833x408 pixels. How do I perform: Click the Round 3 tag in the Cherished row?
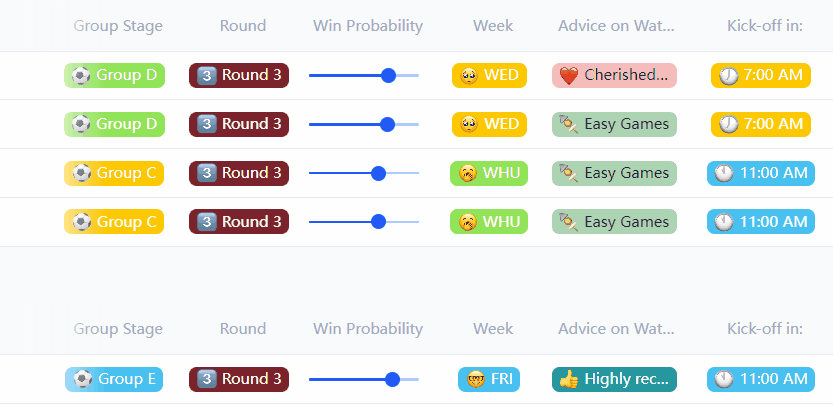pos(239,75)
